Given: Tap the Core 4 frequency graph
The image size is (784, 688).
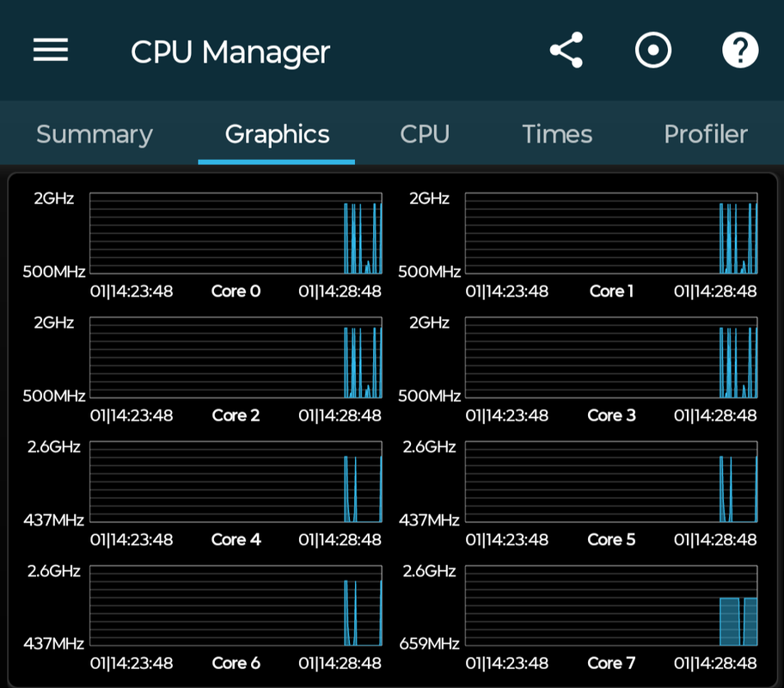Looking at the screenshot, I should pyautogui.click(x=236, y=482).
